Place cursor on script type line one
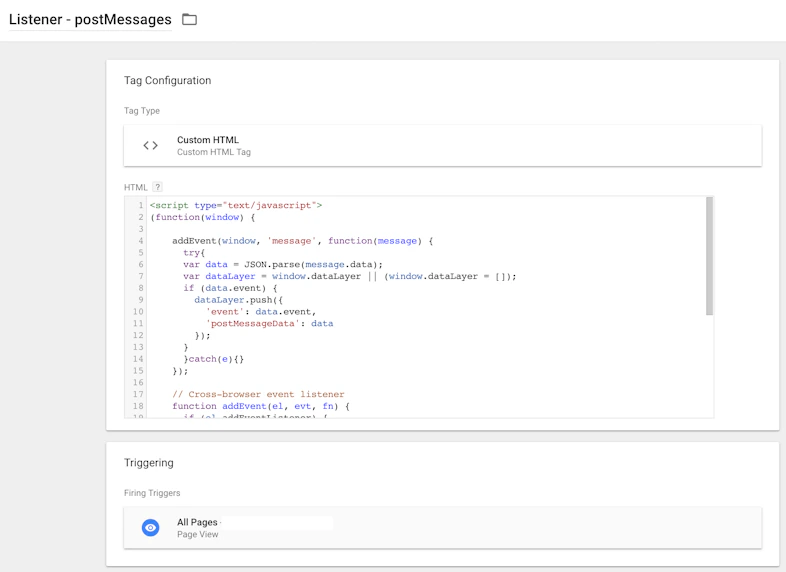 pos(236,205)
